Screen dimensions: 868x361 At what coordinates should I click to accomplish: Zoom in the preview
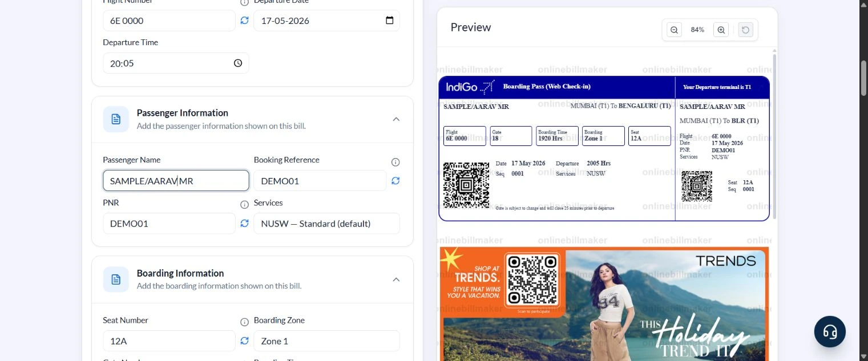pyautogui.click(x=721, y=30)
